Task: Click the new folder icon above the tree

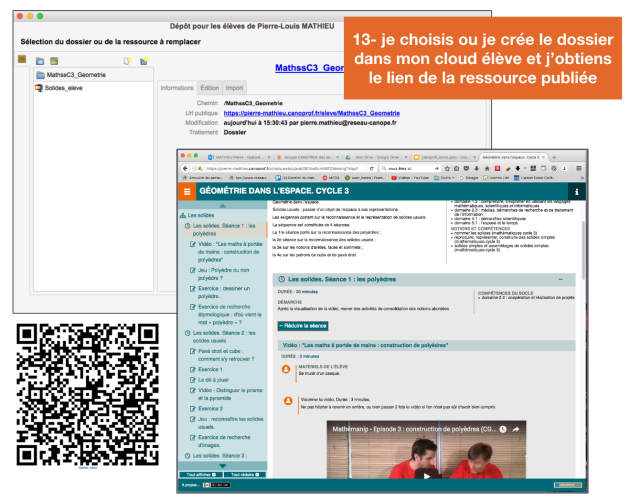Action: (x=38, y=60)
